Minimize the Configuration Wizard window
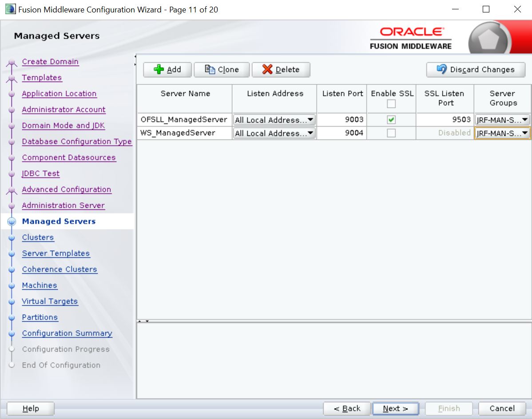The height and width of the screenshot is (419, 532). click(455, 9)
